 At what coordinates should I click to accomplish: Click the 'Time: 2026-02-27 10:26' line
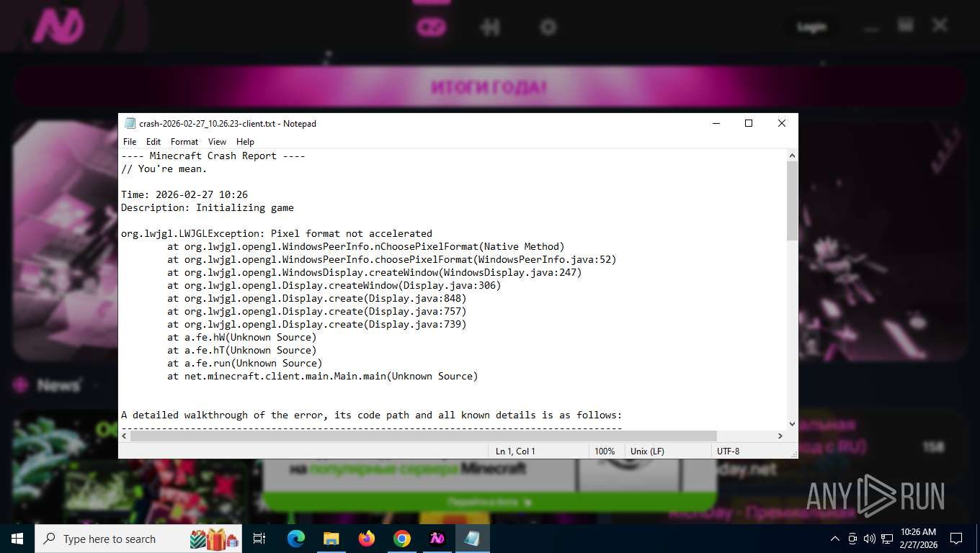click(184, 194)
